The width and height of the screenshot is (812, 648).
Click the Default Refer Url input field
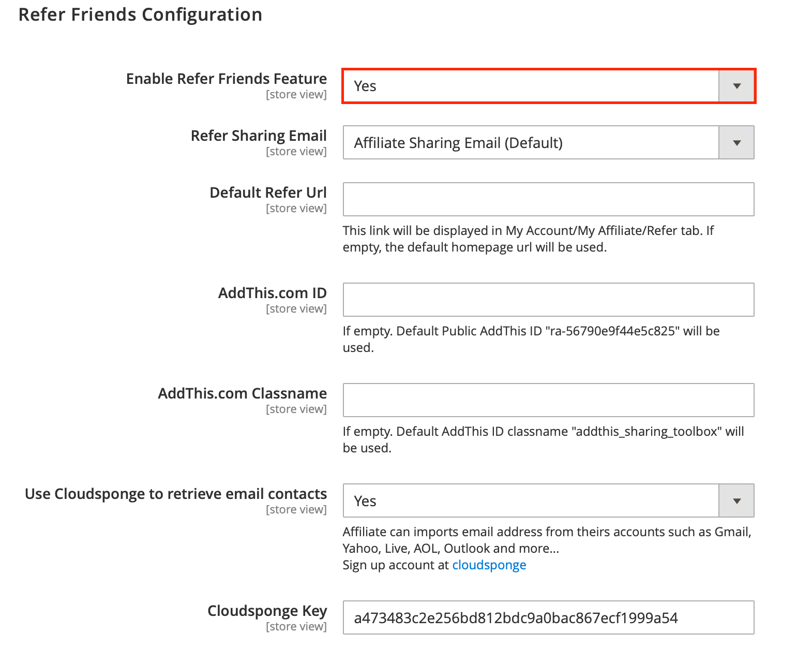[548, 199]
